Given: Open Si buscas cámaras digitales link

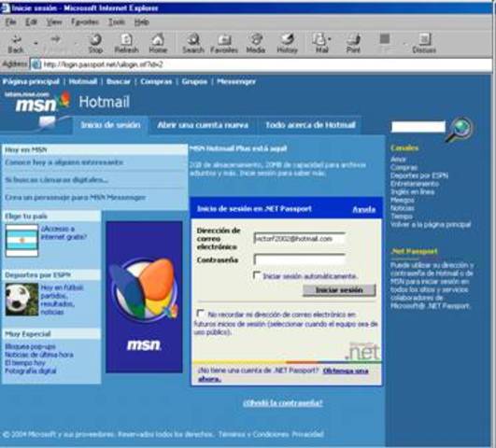Looking at the screenshot, I should point(57,179).
